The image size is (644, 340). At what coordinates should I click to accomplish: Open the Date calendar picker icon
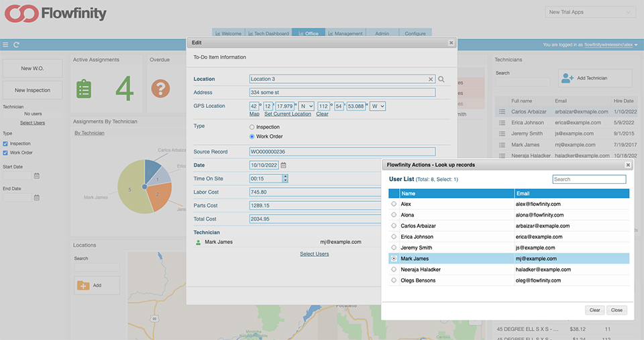click(x=283, y=165)
